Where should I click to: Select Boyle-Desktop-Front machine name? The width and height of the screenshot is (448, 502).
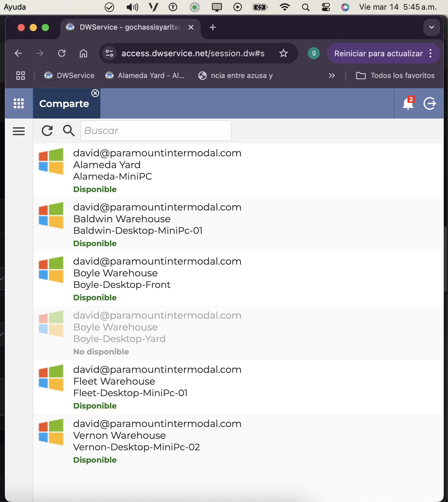coord(122,285)
